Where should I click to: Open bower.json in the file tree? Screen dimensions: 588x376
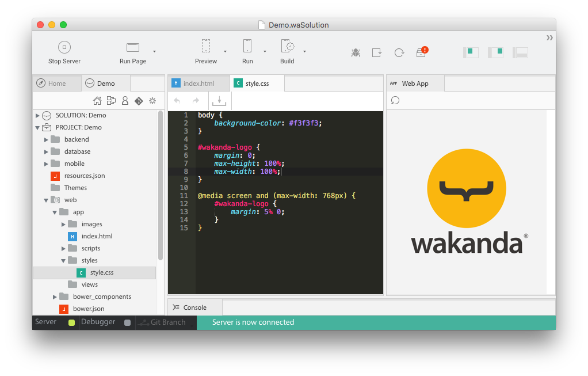(89, 309)
